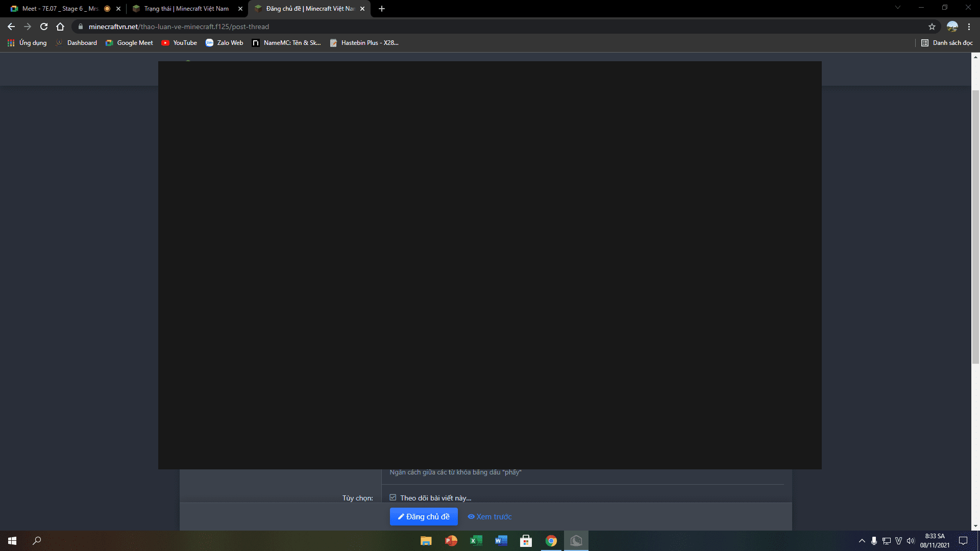The width and height of the screenshot is (980, 551).
Task: Bookmark this page with star icon
Action: (932, 27)
